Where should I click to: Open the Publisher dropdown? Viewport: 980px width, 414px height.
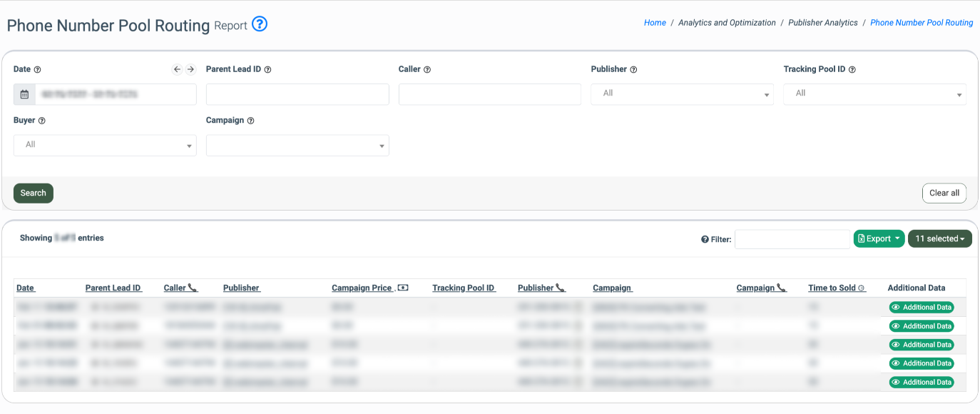[682, 94]
